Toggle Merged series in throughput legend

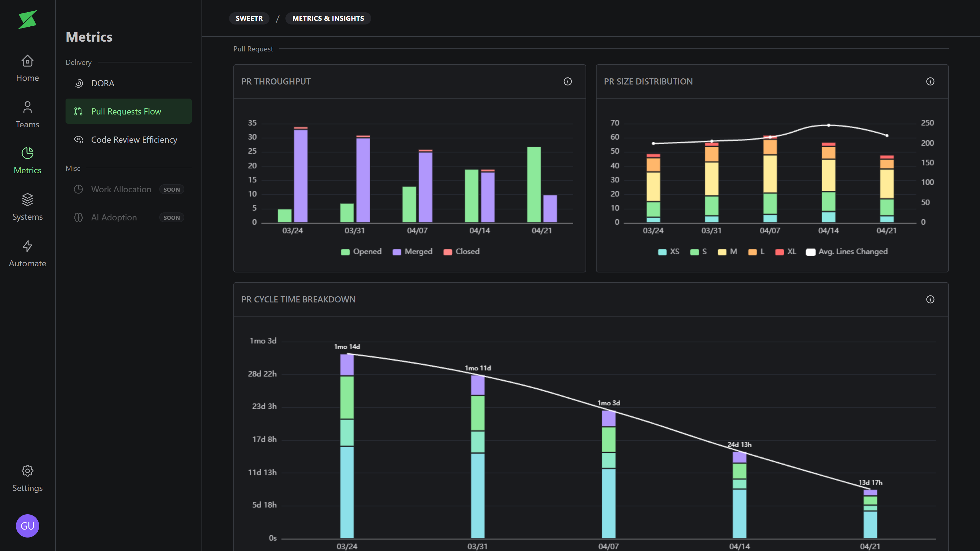pos(413,252)
